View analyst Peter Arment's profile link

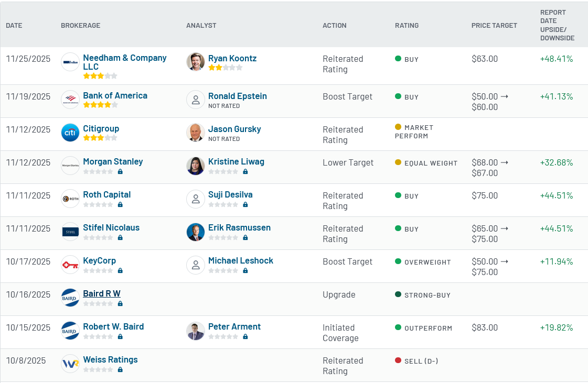click(x=234, y=326)
